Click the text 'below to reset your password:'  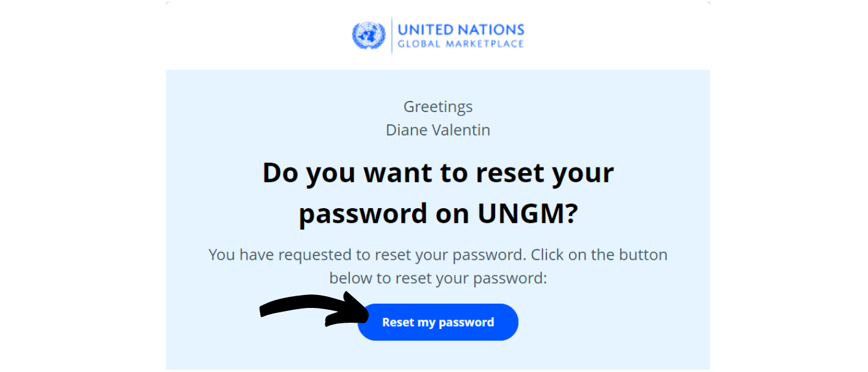438,278
